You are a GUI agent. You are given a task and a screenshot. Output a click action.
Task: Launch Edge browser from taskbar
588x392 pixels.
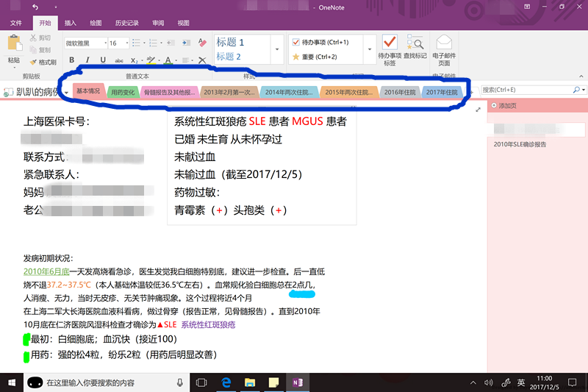tap(226, 382)
